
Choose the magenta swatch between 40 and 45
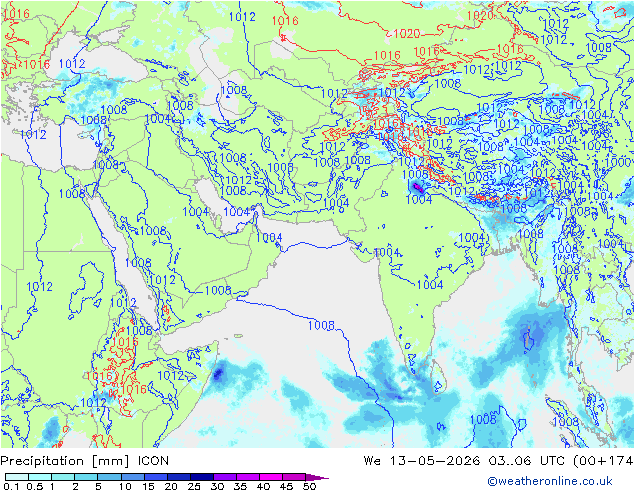pyautogui.click(x=271, y=477)
